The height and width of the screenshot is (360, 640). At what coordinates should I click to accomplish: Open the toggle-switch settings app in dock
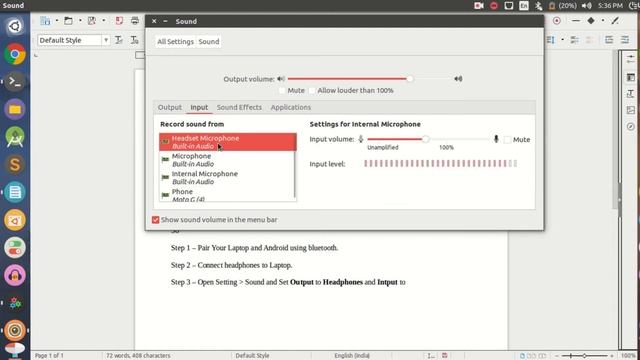click(x=15, y=247)
